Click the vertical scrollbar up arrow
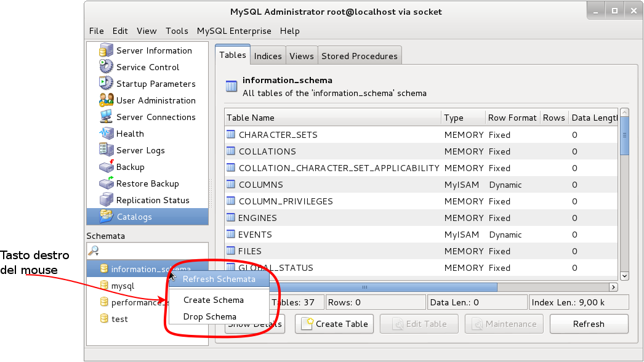Viewport: 644px width, 362px height. 624,112
